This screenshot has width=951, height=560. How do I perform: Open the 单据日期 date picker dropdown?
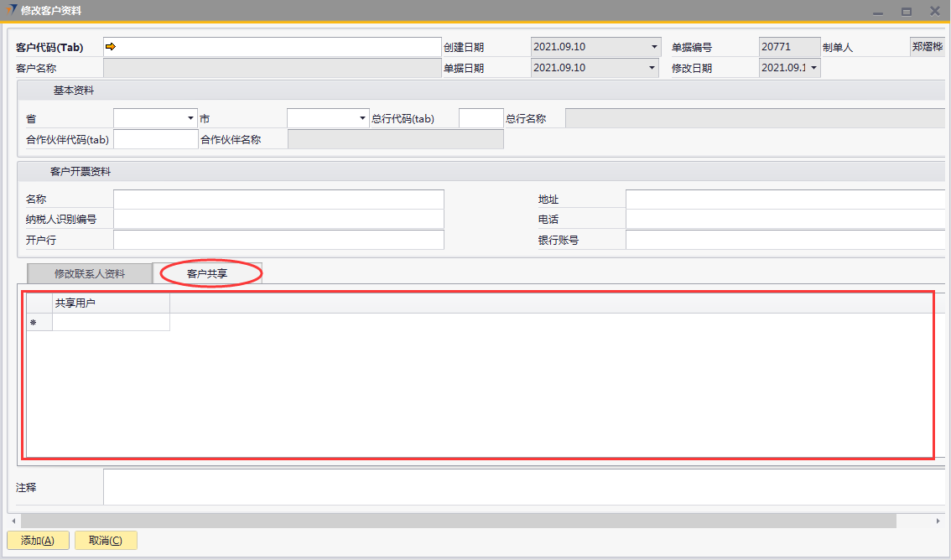click(654, 68)
